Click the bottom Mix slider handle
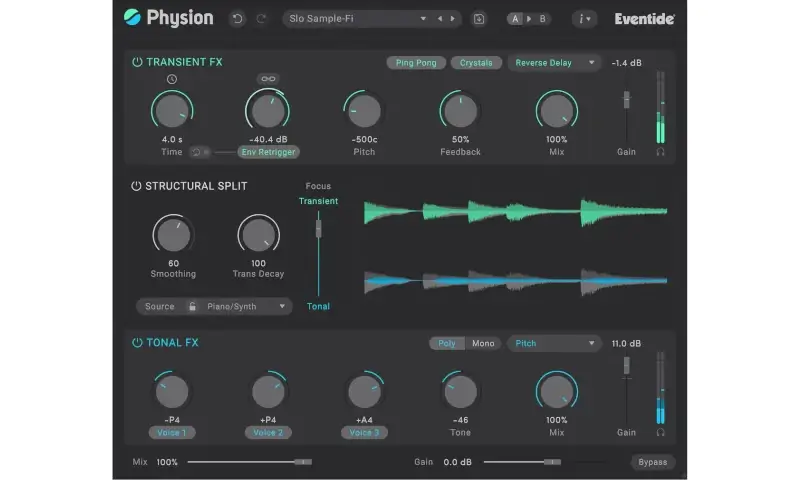Image resolution: width=800 pixels, height=480 pixels. [x=301, y=462]
